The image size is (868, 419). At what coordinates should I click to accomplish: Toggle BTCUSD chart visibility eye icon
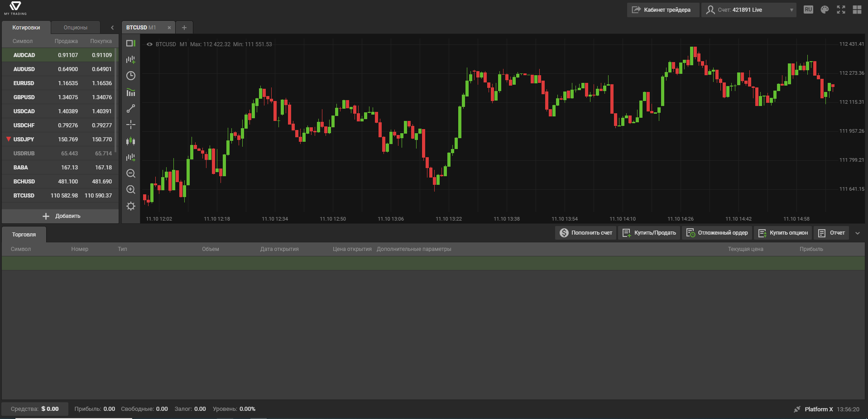[149, 44]
